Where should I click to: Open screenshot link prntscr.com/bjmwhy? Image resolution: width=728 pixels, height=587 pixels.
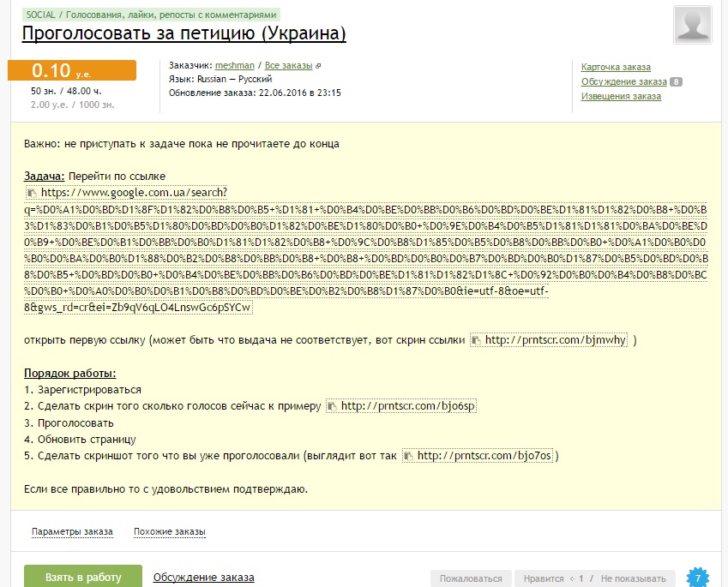coord(556,340)
